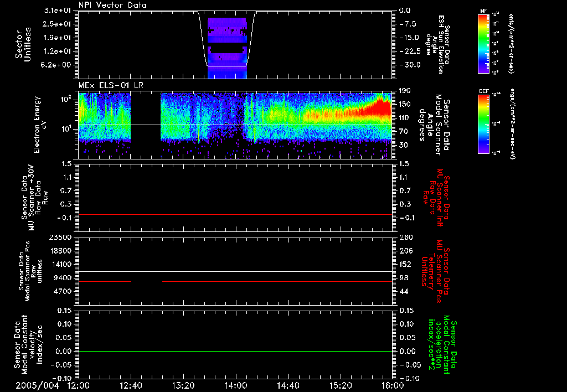Click the '150' scanner angle tick
This screenshot has width=567, height=392.
405,104
